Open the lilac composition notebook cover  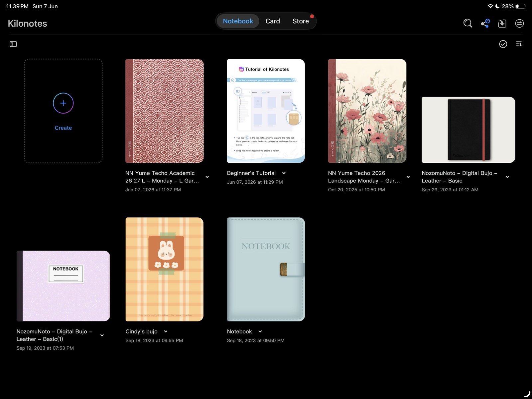tap(63, 286)
